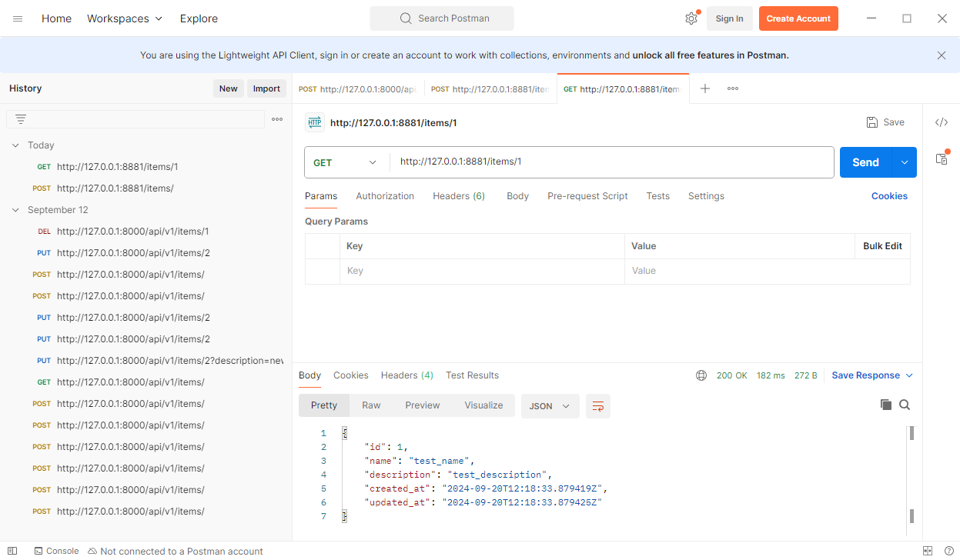Screen dimensions: 960x560
Task: Select the Visualize response view
Action: pyautogui.click(x=483, y=405)
